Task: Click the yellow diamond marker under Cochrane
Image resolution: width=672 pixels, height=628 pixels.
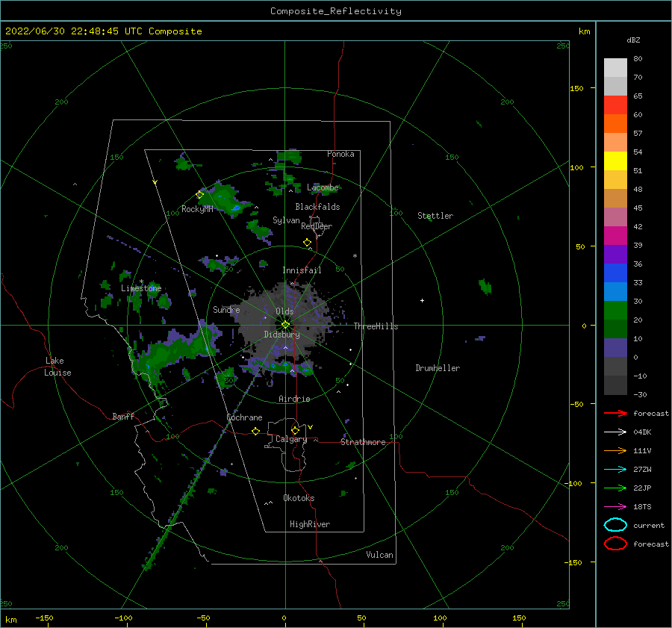Action: 256,431
